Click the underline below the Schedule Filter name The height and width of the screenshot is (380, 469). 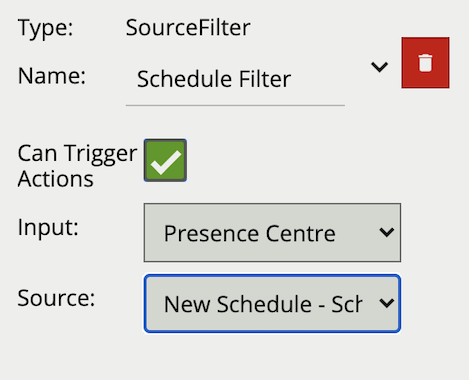tap(235, 105)
